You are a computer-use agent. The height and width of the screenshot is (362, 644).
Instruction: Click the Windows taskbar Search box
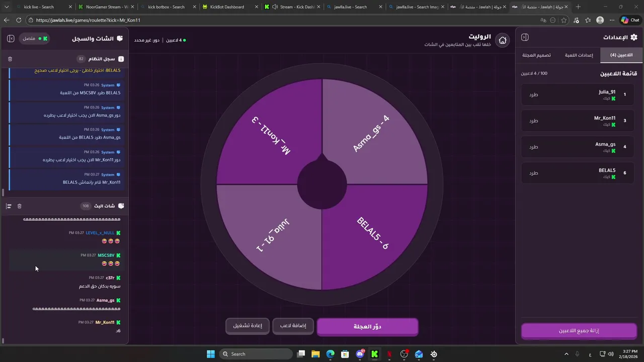tap(257, 354)
